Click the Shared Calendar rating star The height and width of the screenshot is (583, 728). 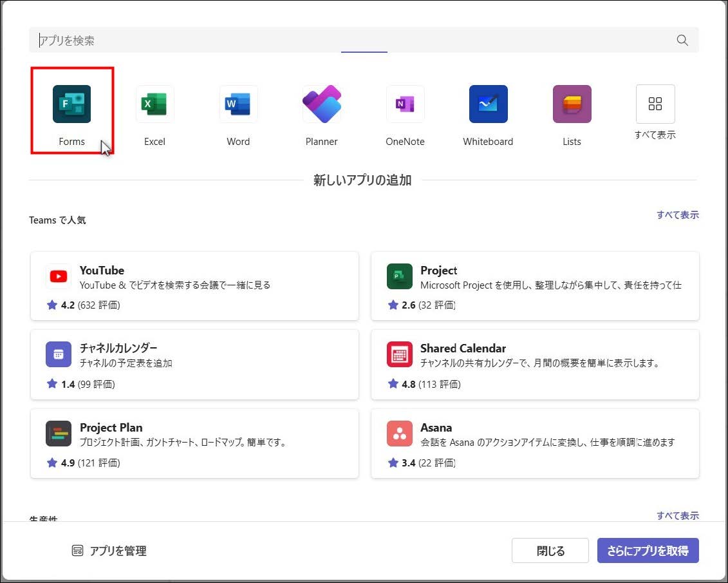[393, 384]
